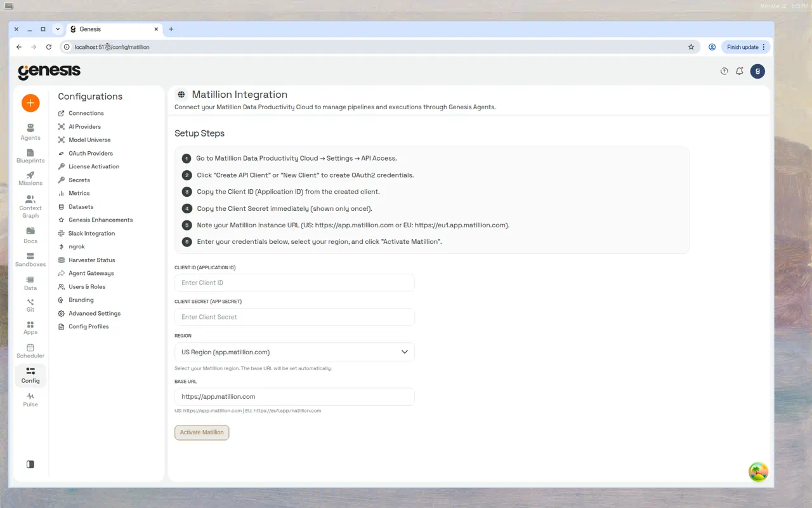Open Harvester Status page
The image size is (812, 508).
coord(86,260)
